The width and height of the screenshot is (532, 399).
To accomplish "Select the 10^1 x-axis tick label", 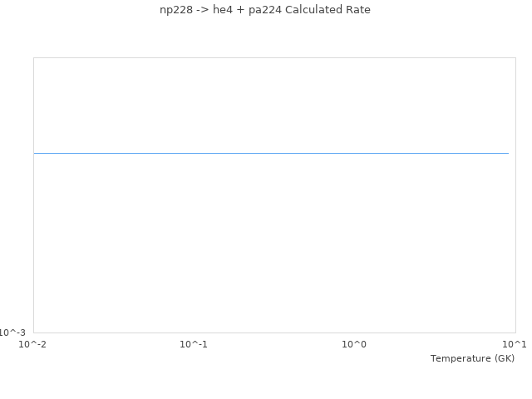I will click(x=515, y=344).
